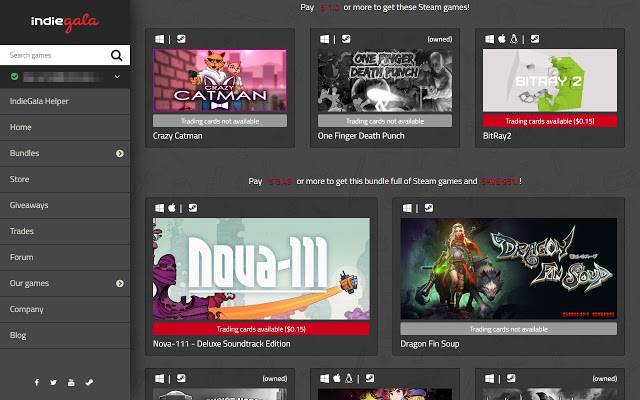The height and width of the screenshot is (400, 640).
Task: Click the Crazy Catman cover image
Action: point(220,80)
